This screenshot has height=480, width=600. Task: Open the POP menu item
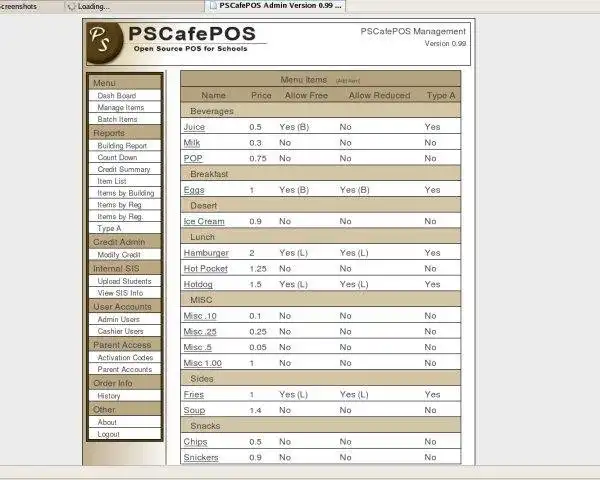click(x=193, y=158)
